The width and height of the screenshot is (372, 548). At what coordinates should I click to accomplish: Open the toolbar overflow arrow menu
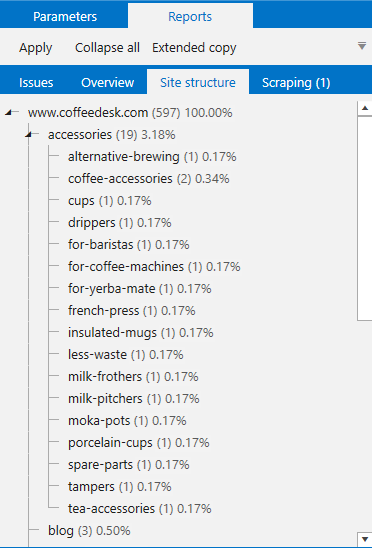(x=362, y=46)
